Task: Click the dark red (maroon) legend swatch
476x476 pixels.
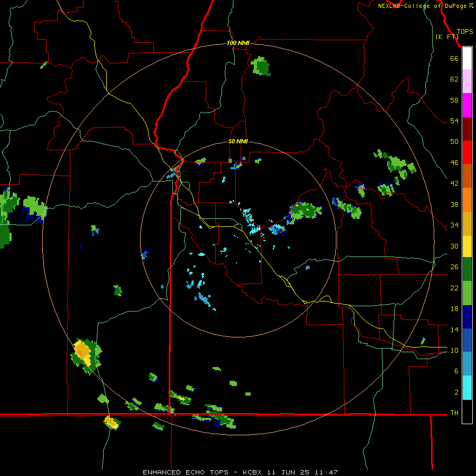Action: 467,129
